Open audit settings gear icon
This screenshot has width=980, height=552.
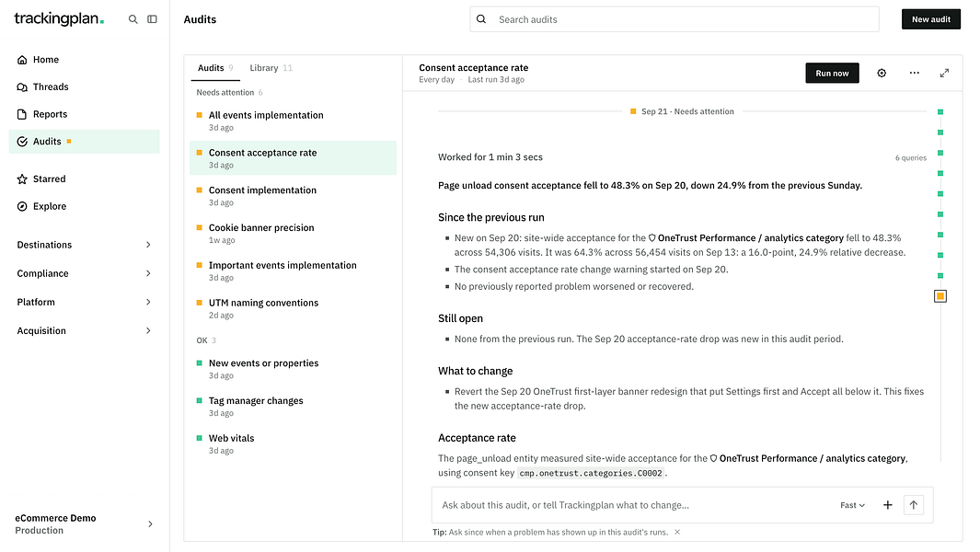pos(882,74)
